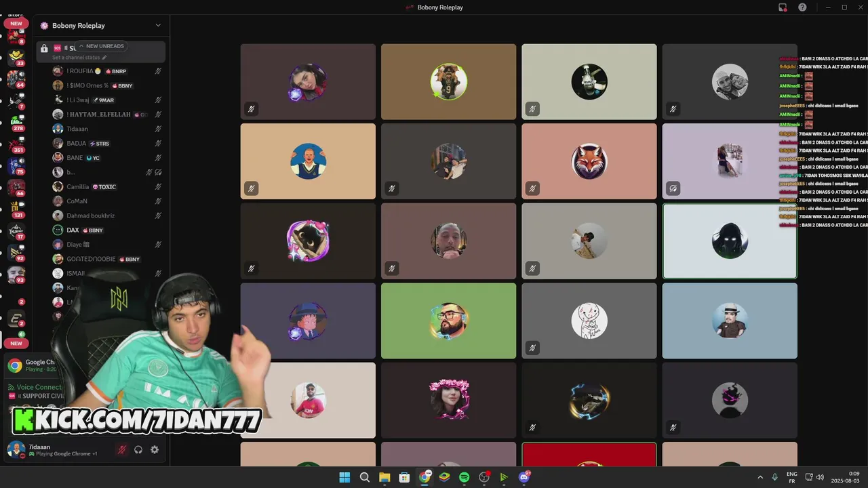Click STRS tag next to BADJA
Viewport: 868px width, 488px height.
click(x=99, y=144)
